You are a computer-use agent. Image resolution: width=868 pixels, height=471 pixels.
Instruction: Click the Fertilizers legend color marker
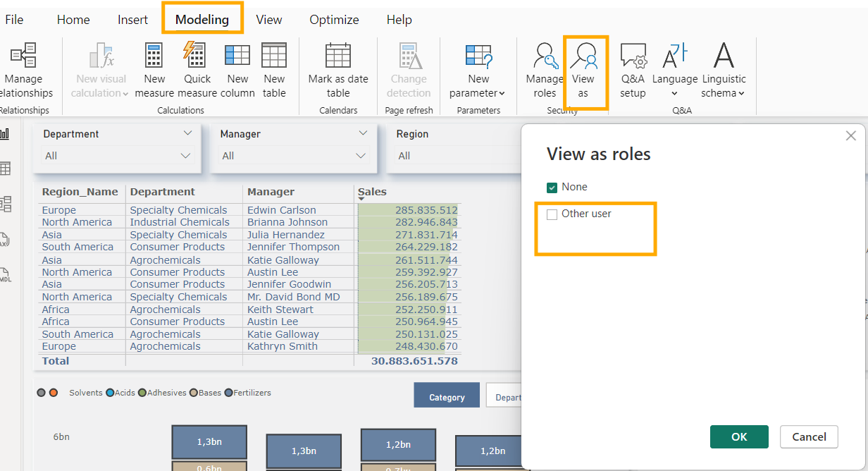pyautogui.click(x=228, y=393)
